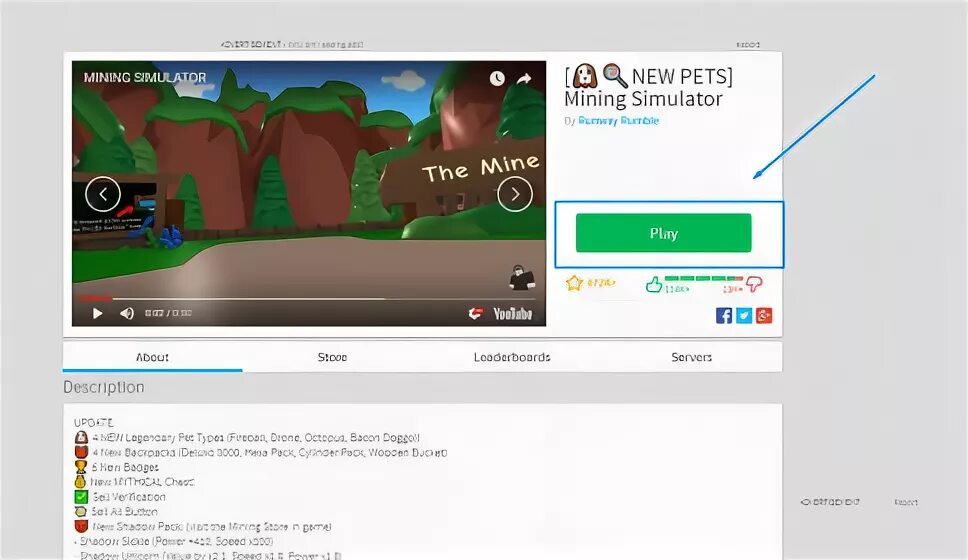Click the Mining Simulator video title
This screenshot has height=560, width=968.
pos(145,78)
